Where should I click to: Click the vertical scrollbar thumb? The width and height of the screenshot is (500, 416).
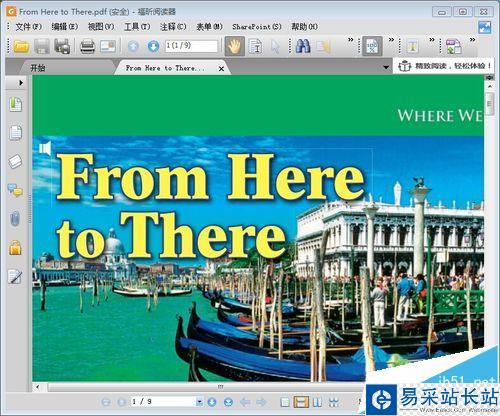tap(489, 104)
